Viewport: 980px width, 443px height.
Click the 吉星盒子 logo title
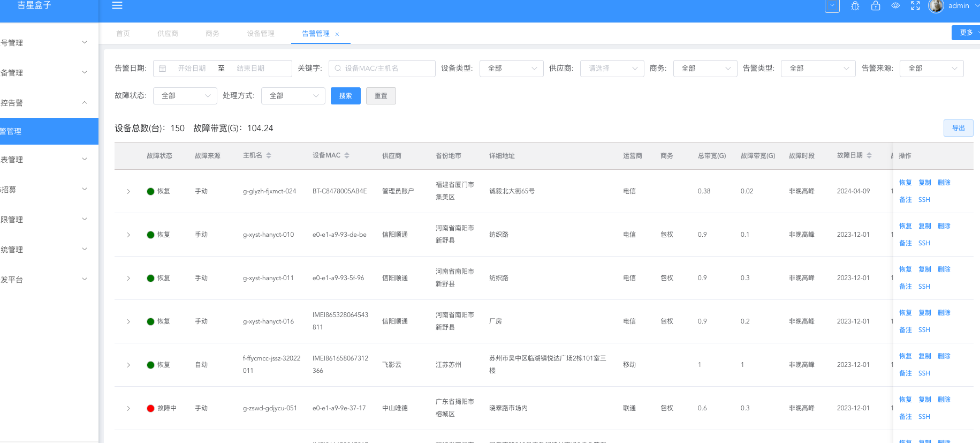34,5
